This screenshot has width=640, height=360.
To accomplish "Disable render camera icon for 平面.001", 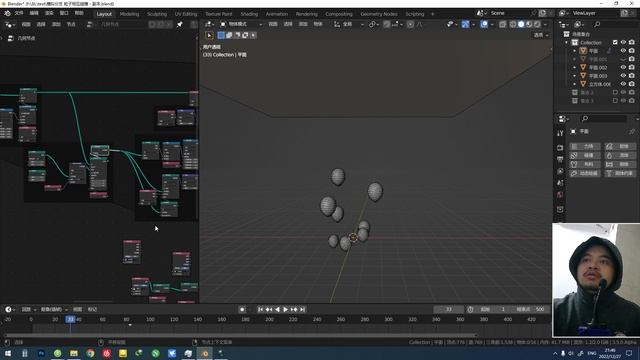I will (x=631, y=59).
